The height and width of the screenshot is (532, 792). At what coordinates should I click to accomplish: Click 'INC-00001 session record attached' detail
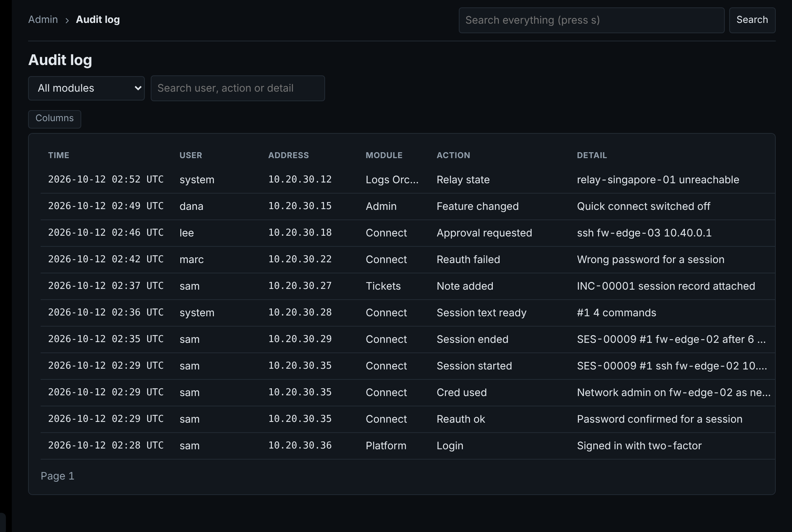click(x=666, y=286)
